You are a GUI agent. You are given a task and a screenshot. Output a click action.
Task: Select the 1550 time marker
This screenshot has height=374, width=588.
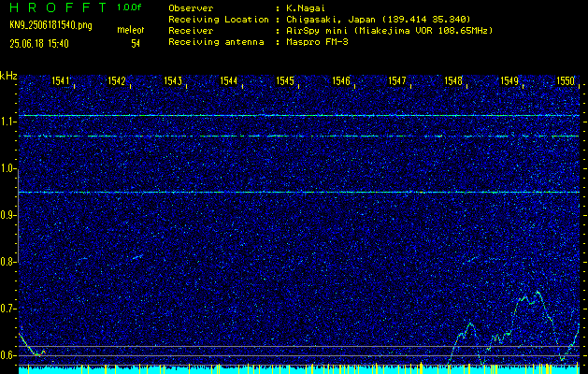tap(566, 80)
